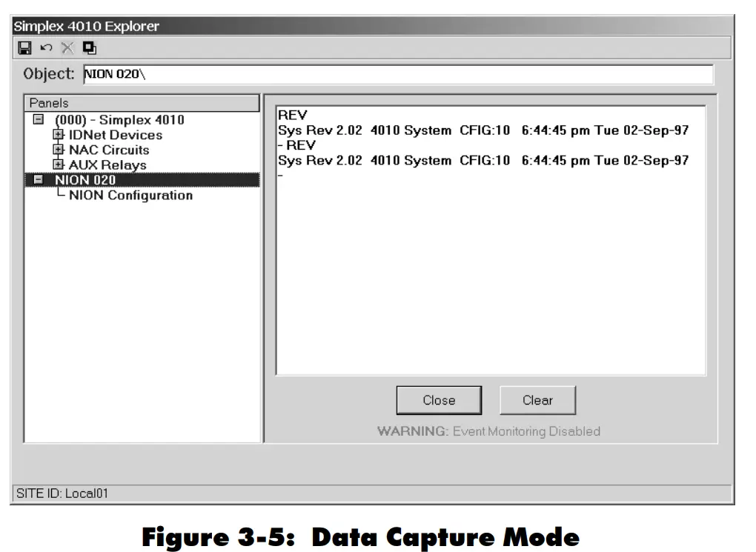This screenshot has width=756, height=552.
Task: Click the Undo arrow toolbar icon
Action: point(46,47)
